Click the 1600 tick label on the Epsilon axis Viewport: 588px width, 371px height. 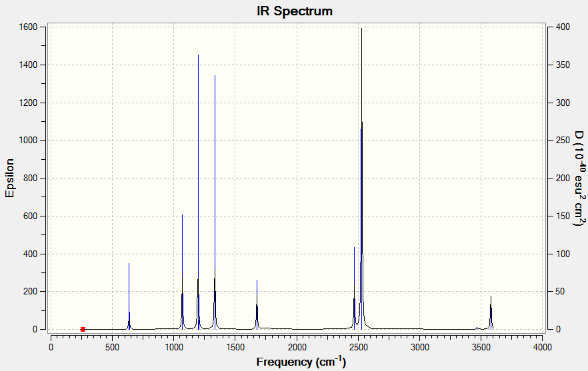click(28, 27)
